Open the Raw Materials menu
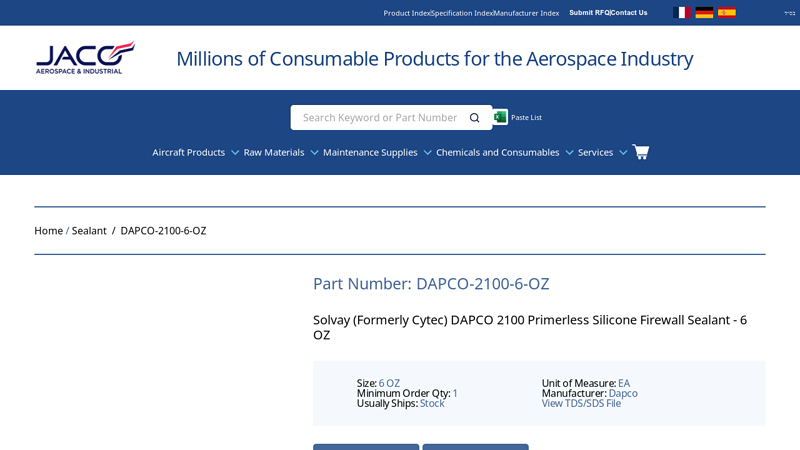 click(x=274, y=153)
